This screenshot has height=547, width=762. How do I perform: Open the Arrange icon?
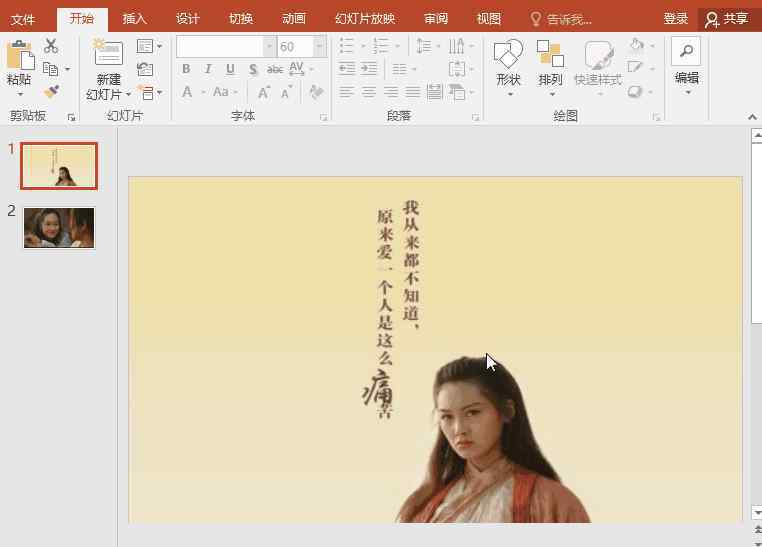(x=550, y=53)
